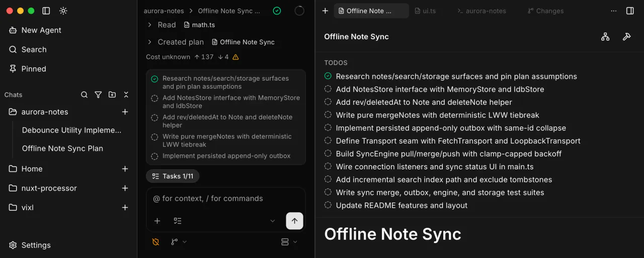Open Debounce Utility Implementation chat

72,130
